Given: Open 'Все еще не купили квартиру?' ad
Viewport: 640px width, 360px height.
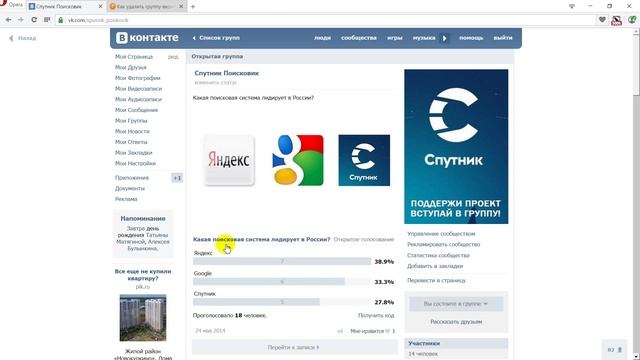Looking at the screenshot, I should click(143, 275).
